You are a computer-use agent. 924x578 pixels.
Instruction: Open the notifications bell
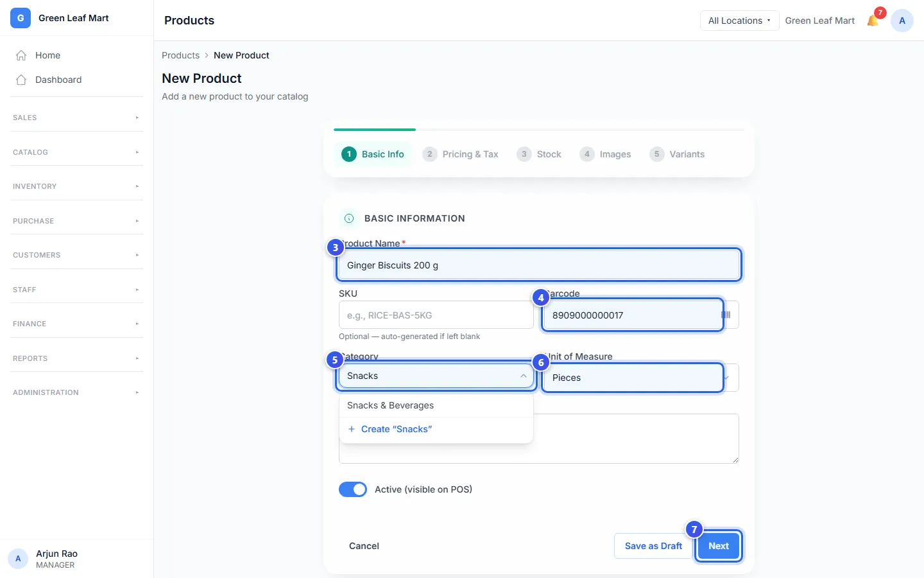[x=873, y=21]
